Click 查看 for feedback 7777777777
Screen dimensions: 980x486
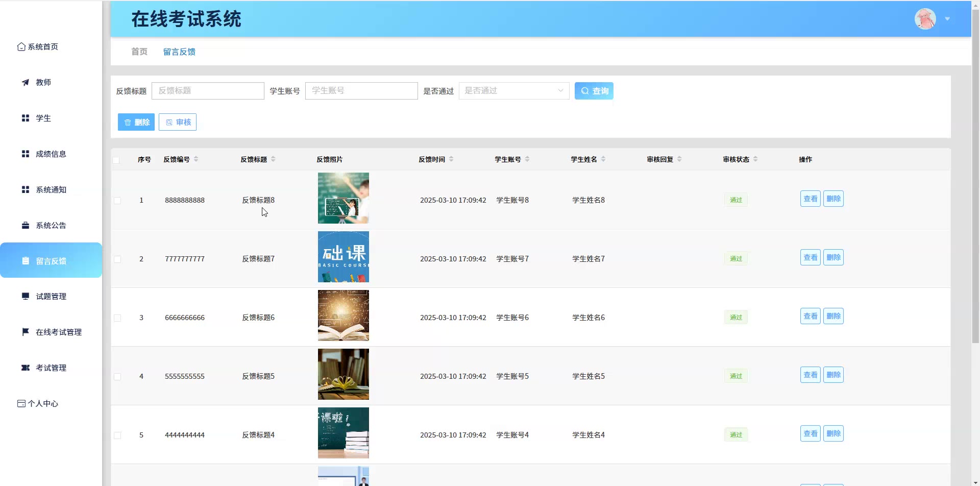click(810, 257)
